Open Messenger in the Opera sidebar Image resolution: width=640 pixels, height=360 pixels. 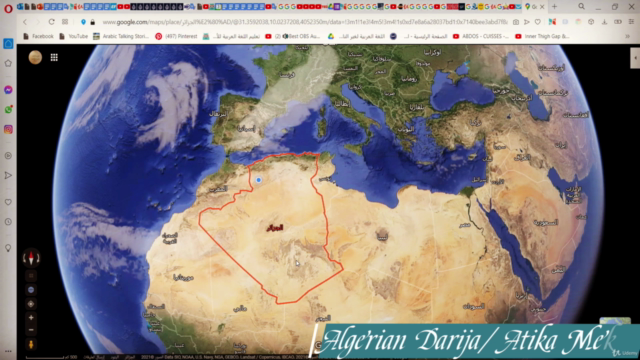tap(8, 90)
